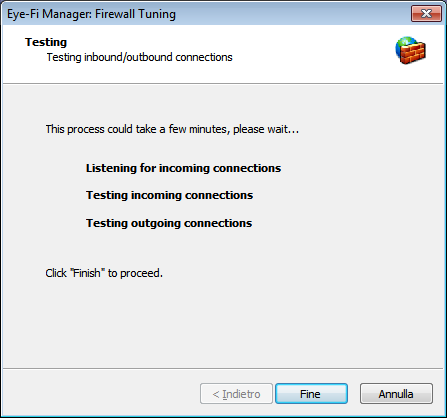Viewport: 447px width, 418px height.
Task: Click the Finish to proceed instruction
Action: pyautogui.click(x=104, y=273)
